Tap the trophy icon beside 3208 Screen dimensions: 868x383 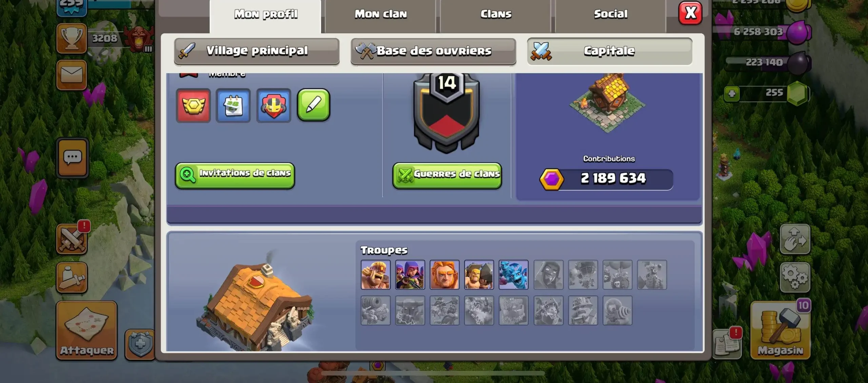[x=72, y=38]
